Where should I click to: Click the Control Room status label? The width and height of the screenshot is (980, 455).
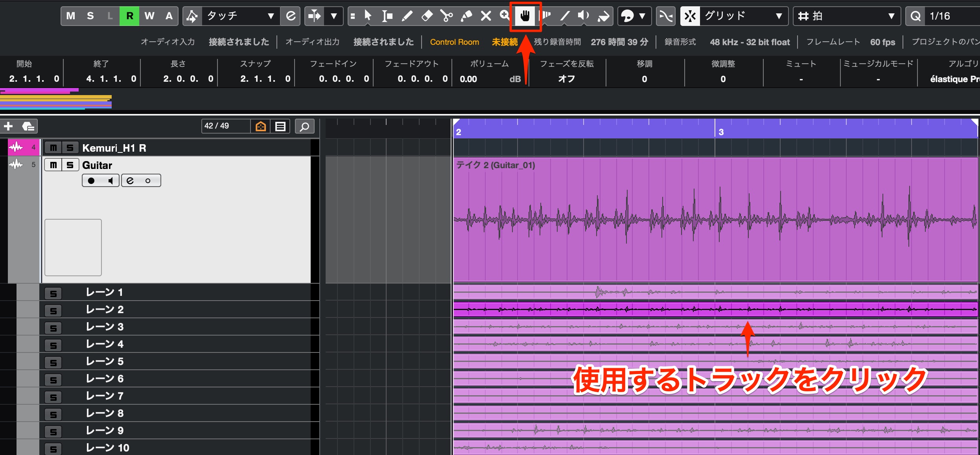pyautogui.click(x=454, y=42)
